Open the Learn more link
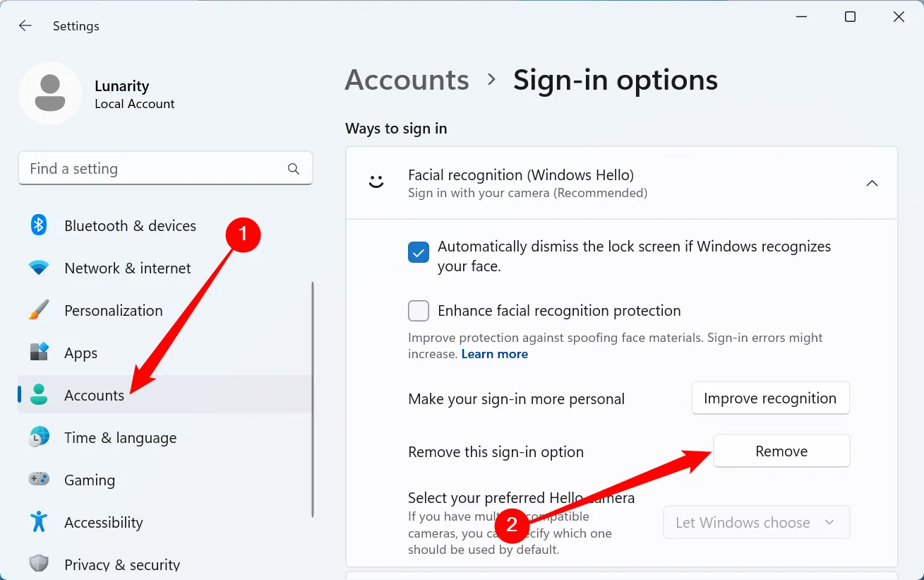The image size is (924, 580). coord(494,353)
